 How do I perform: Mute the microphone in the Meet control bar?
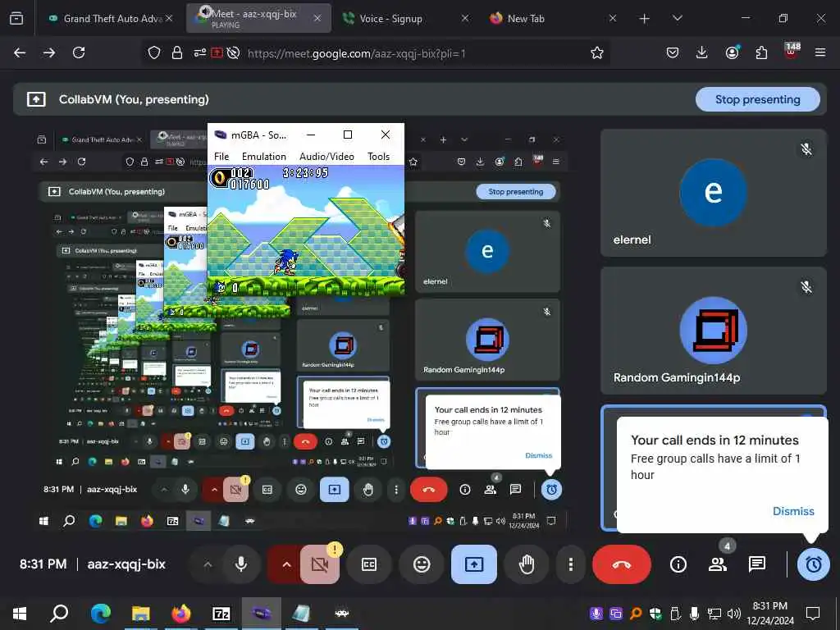click(241, 564)
